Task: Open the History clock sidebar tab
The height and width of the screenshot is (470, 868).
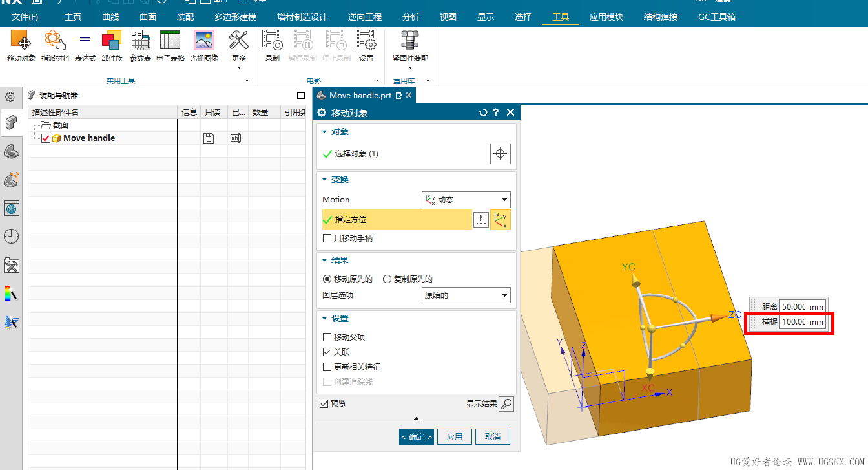Action: (x=11, y=237)
